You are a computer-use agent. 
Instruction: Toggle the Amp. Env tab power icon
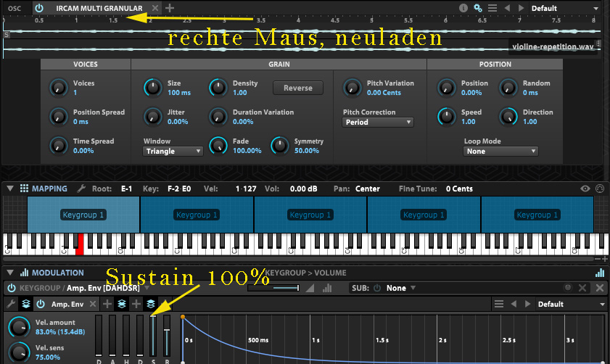coord(41,304)
